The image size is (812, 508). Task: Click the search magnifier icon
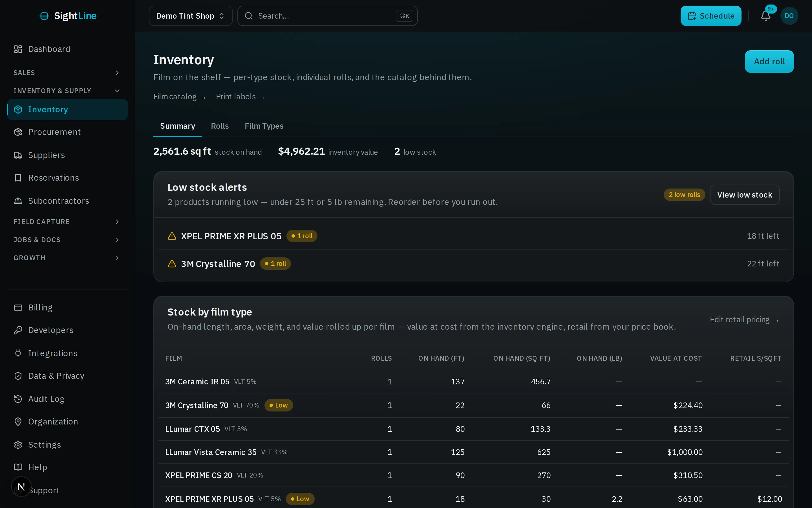(249, 16)
